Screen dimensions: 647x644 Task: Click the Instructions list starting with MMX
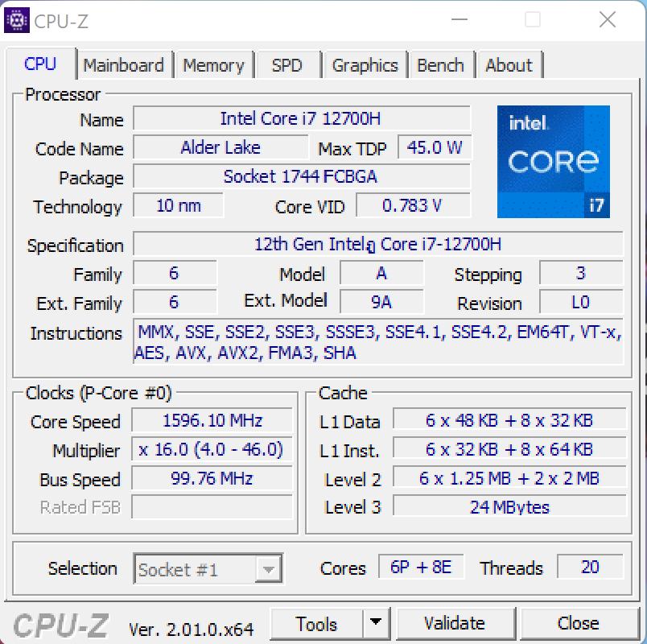click(378, 342)
